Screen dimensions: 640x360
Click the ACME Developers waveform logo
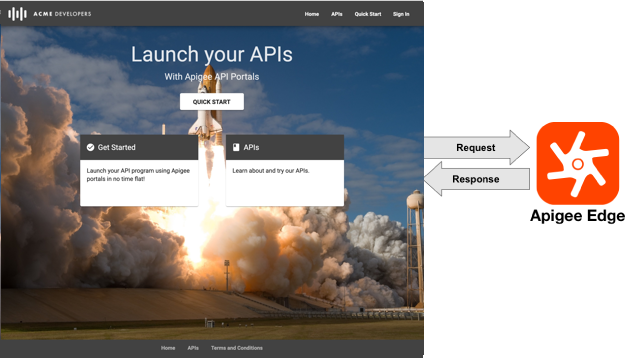[18, 14]
